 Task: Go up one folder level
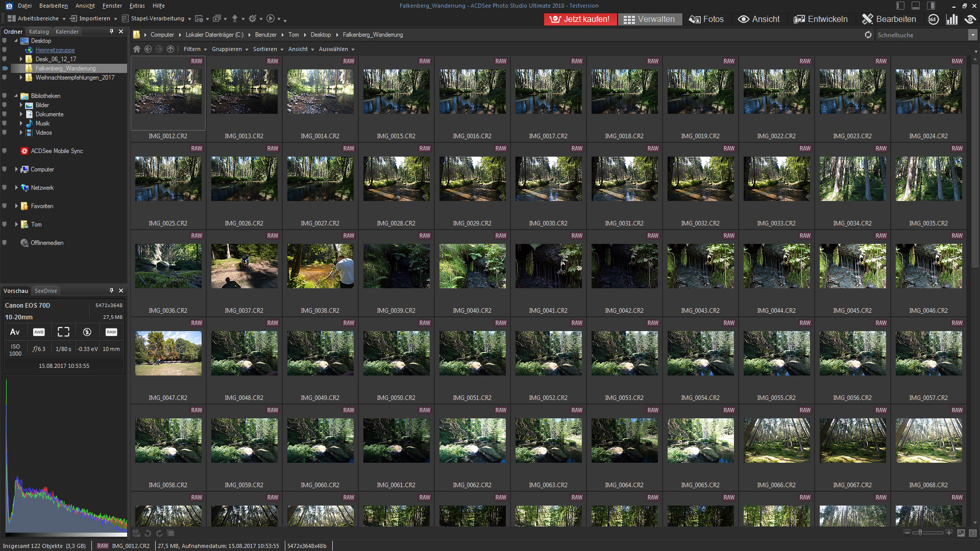(170, 49)
